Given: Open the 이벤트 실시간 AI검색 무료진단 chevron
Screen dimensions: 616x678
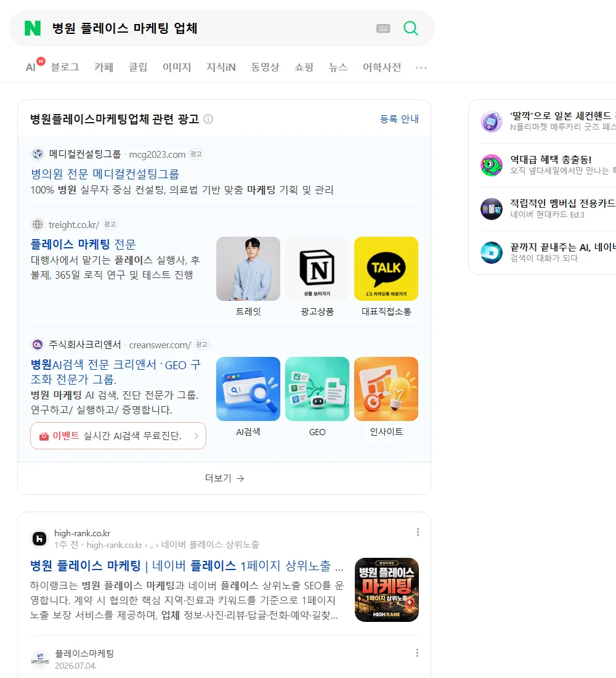Looking at the screenshot, I should pyautogui.click(x=197, y=436).
